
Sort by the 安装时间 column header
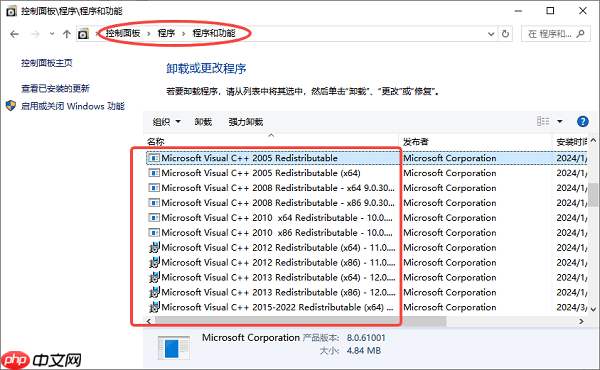tap(571, 142)
